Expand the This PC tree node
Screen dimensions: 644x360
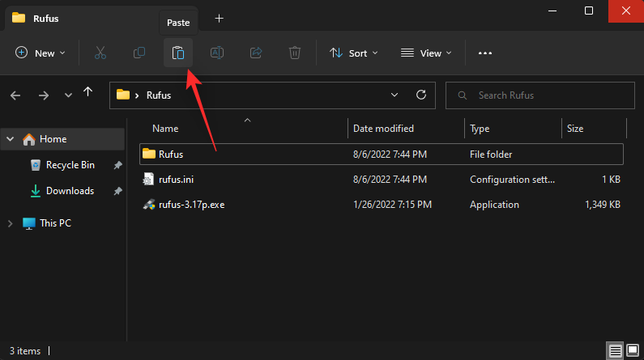11,223
